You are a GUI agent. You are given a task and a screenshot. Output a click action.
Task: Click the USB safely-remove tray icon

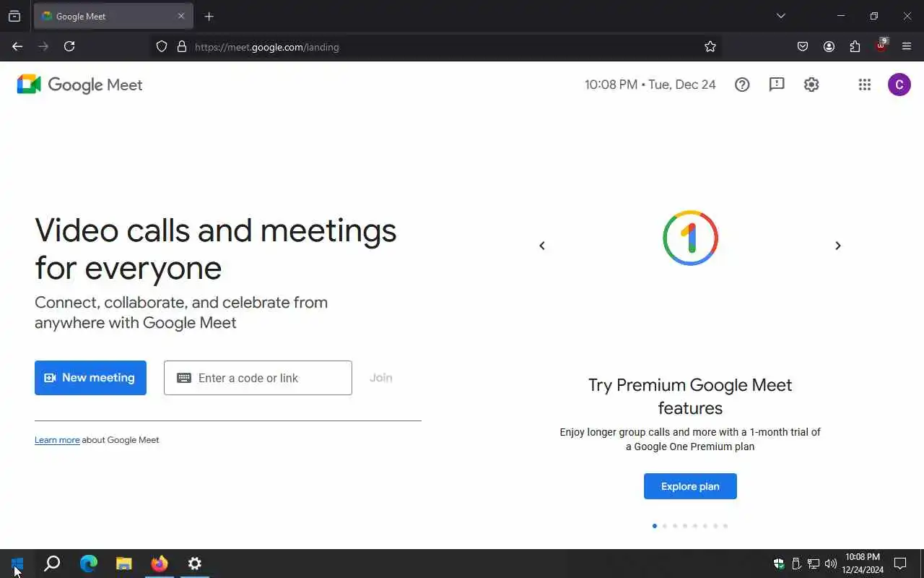[796, 564]
